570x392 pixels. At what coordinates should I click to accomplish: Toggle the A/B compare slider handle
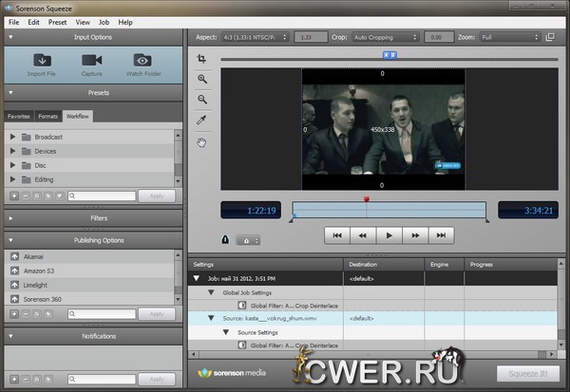[389, 56]
